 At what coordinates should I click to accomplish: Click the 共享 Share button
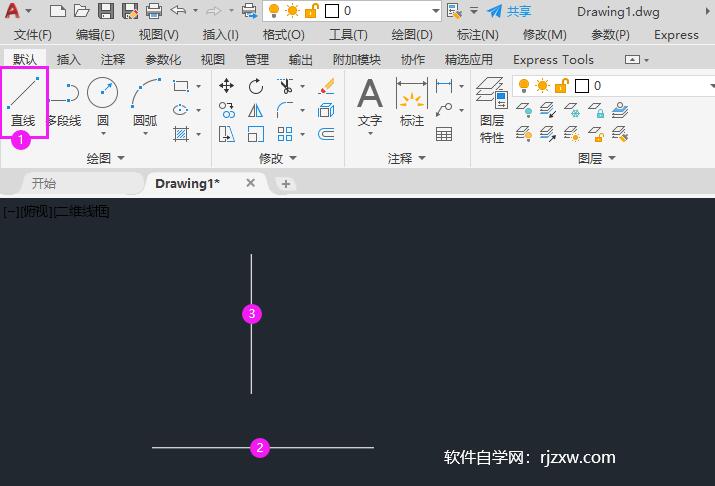click(509, 10)
